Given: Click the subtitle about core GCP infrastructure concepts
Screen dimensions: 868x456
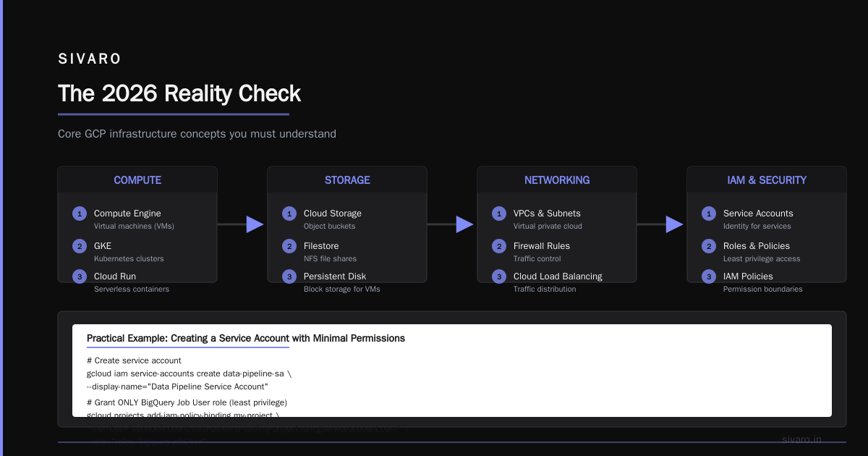Looking at the screenshot, I should pyautogui.click(x=197, y=134).
